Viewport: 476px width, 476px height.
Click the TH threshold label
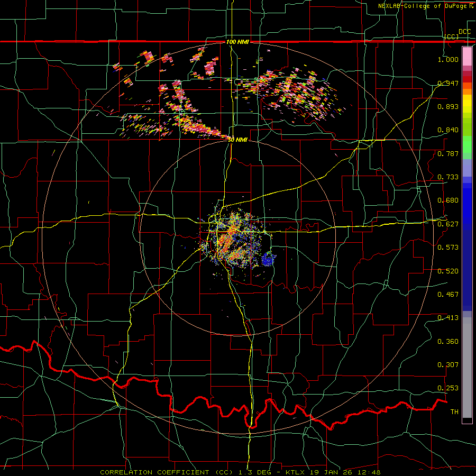coord(454,412)
